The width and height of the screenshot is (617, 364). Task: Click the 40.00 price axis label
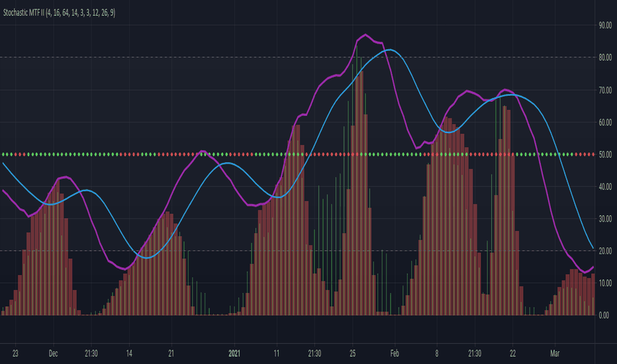click(605, 187)
